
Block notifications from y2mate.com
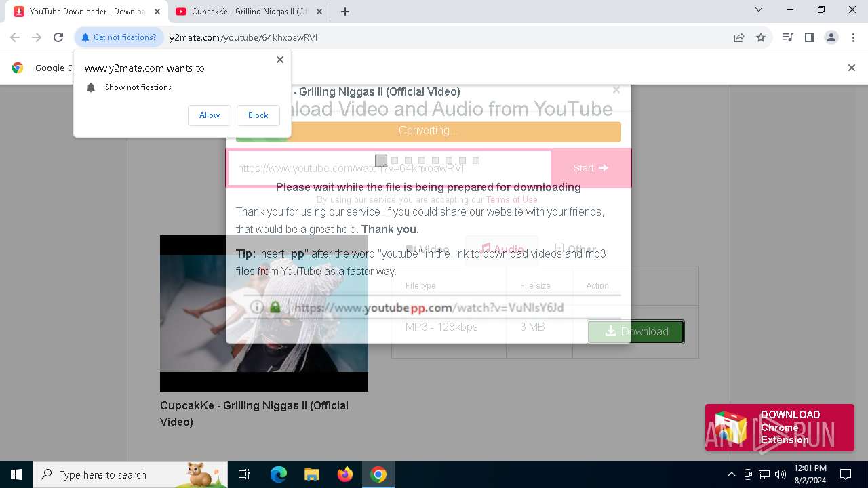click(x=258, y=115)
